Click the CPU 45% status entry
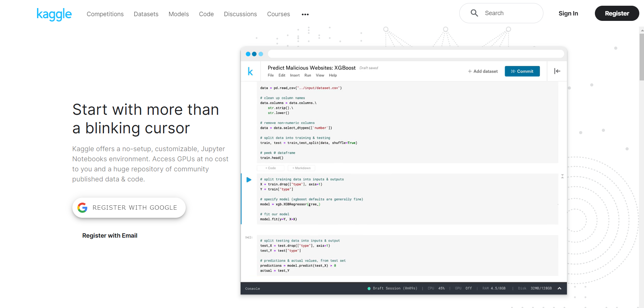This screenshot has width=644, height=308. coord(436,288)
